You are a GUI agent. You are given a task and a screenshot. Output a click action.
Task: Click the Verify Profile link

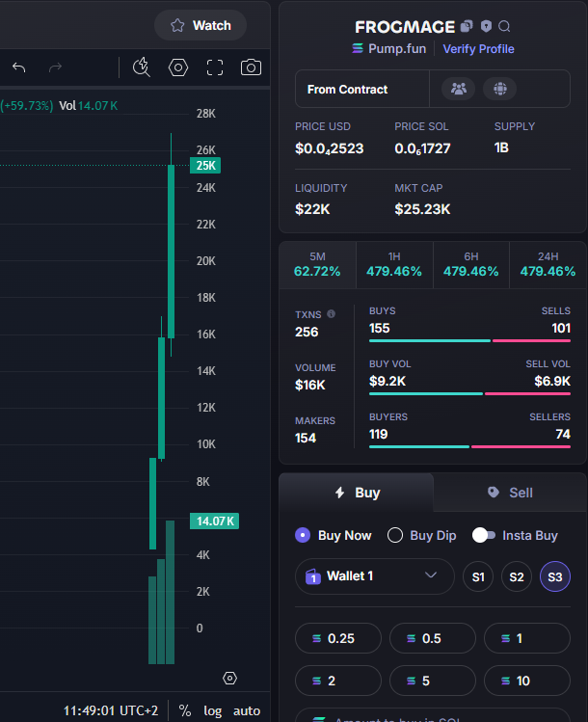click(x=478, y=49)
